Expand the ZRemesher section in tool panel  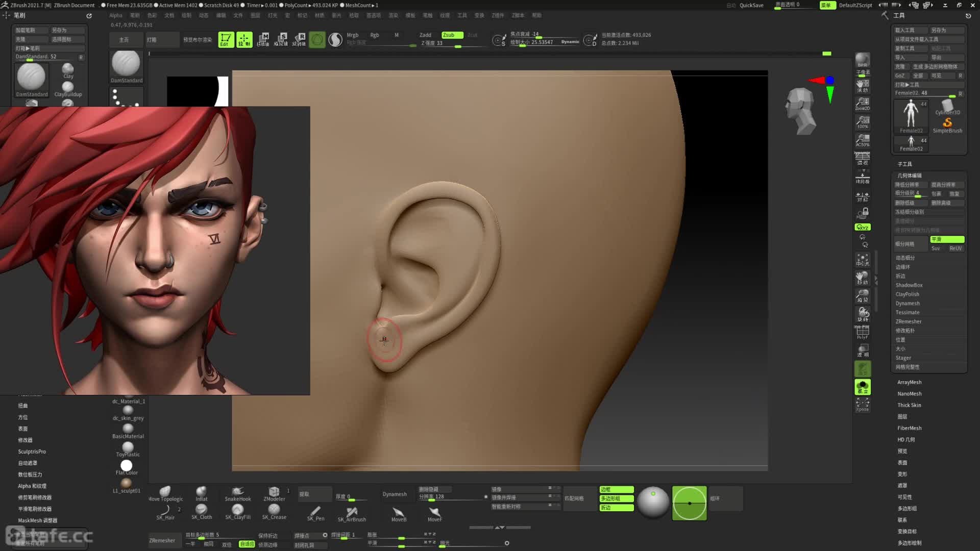click(x=909, y=322)
